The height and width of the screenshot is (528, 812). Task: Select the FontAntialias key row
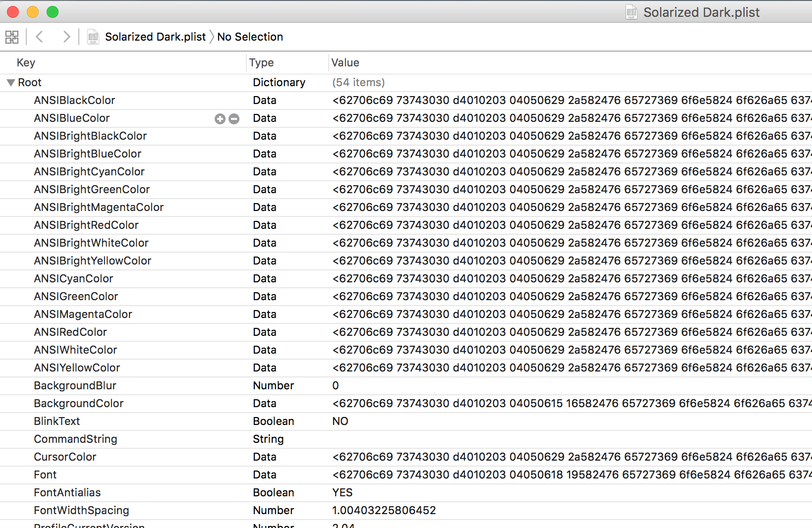pyautogui.click(x=67, y=492)
